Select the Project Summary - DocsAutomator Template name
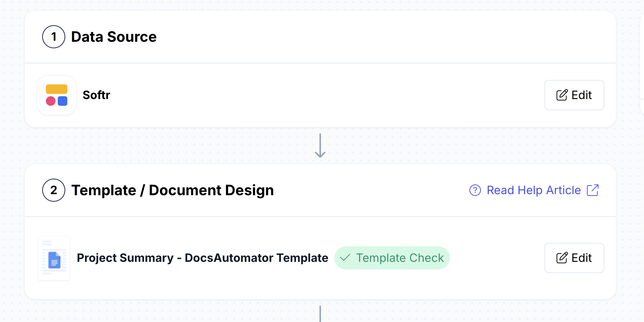The width and height of the screenshot is (644, 322). (x=202, y=258)
